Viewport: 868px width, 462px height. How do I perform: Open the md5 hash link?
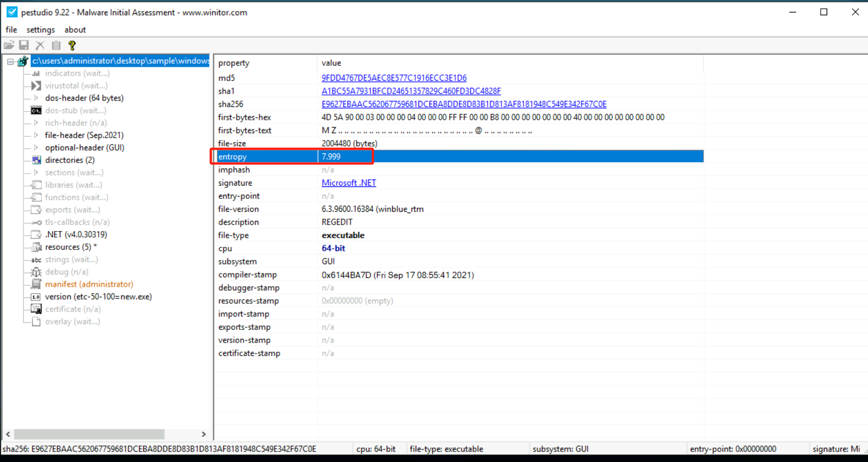(x=394, y=78)
